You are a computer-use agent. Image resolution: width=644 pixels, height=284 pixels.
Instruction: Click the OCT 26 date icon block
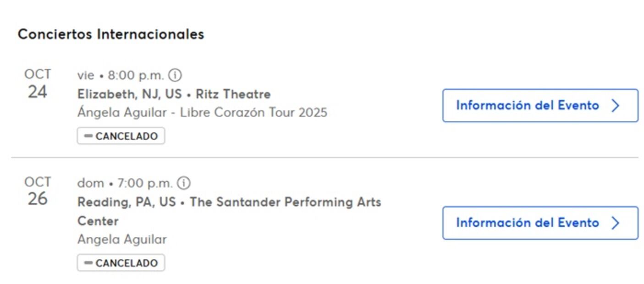click(39, 191)
